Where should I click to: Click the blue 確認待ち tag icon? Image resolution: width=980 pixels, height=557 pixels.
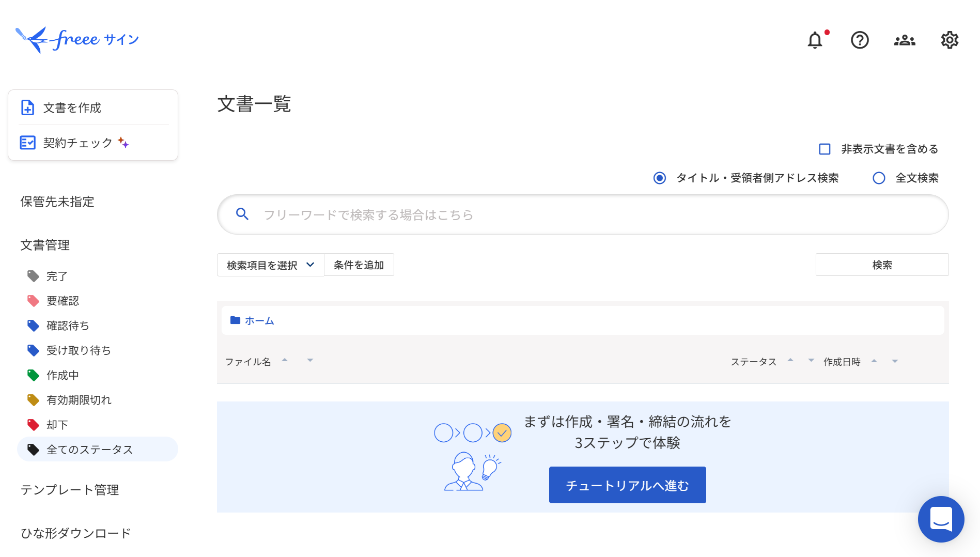pyautogui.click(x=33, y=326)
